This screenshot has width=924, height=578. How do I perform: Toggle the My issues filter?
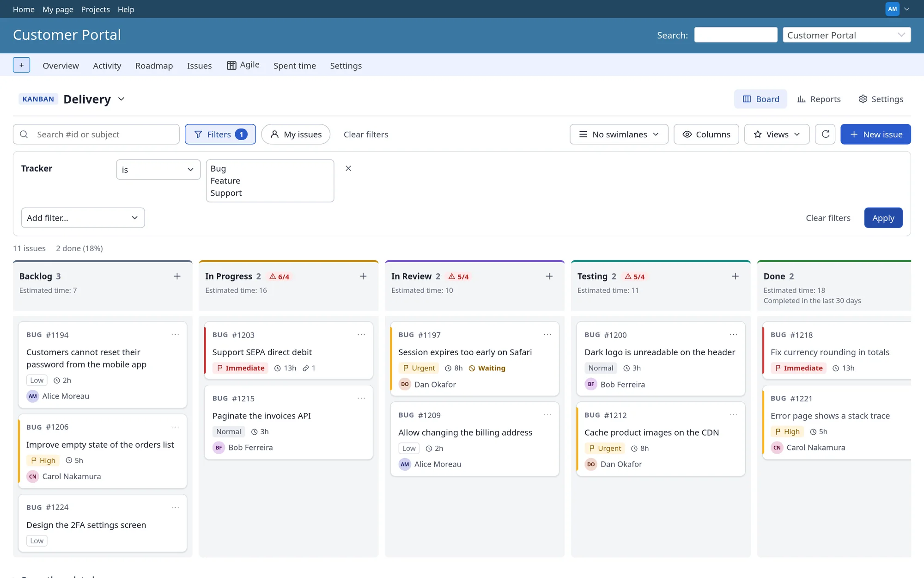tap(296, 134)
